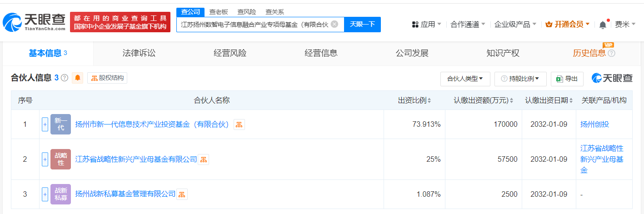Screen dimensions: 644x214
Task: Click the equity structure icon after 扬州市新一代信息技术产业投资基金
Action: tap(239, 124)
